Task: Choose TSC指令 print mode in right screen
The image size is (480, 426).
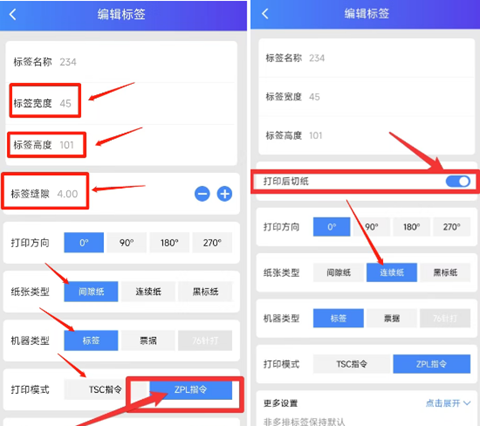Action: [x=351, y=364]
